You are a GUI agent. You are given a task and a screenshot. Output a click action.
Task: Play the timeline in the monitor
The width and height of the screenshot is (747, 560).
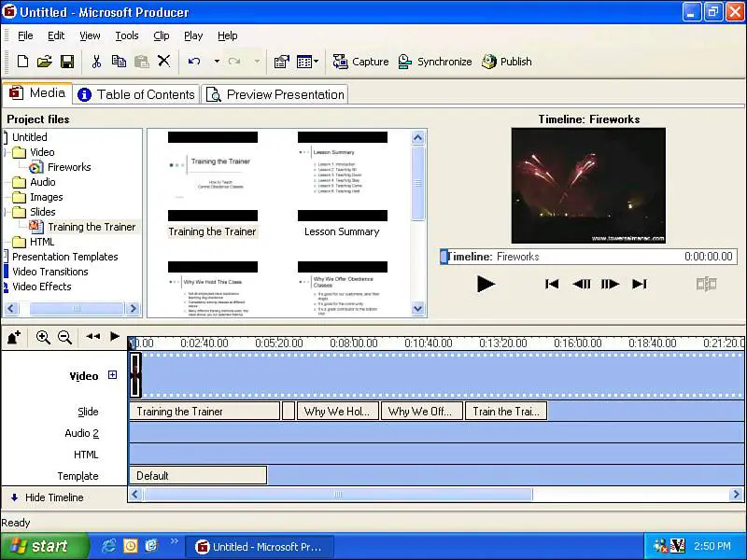[486, 285]
